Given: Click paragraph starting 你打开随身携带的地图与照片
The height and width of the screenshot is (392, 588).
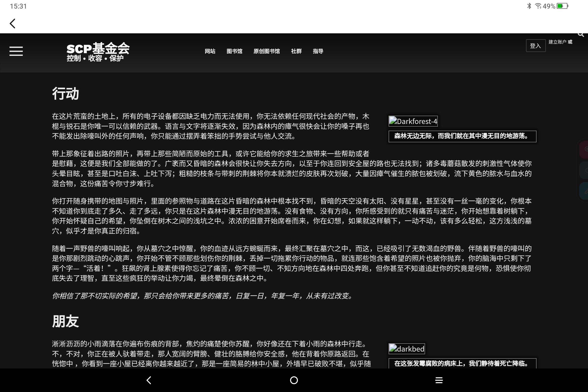Looking at the screenshot, I should pyautogui.click(x=292, y=216).
